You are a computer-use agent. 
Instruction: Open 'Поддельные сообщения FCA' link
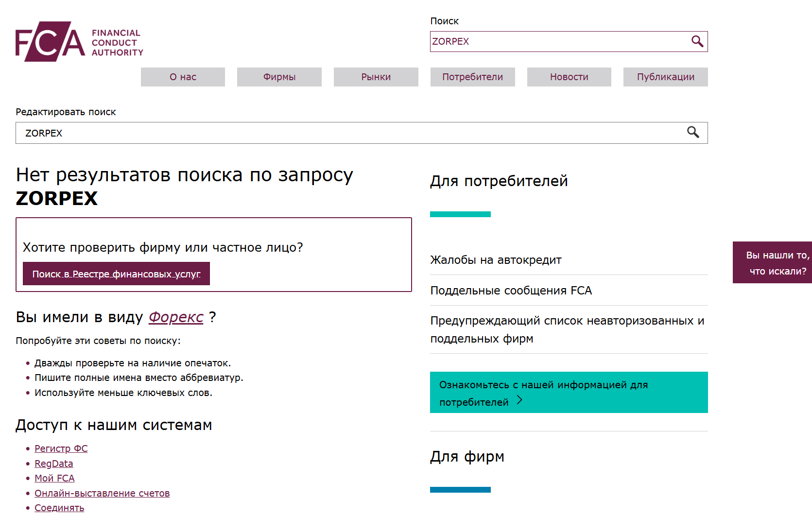coord(511,291)
